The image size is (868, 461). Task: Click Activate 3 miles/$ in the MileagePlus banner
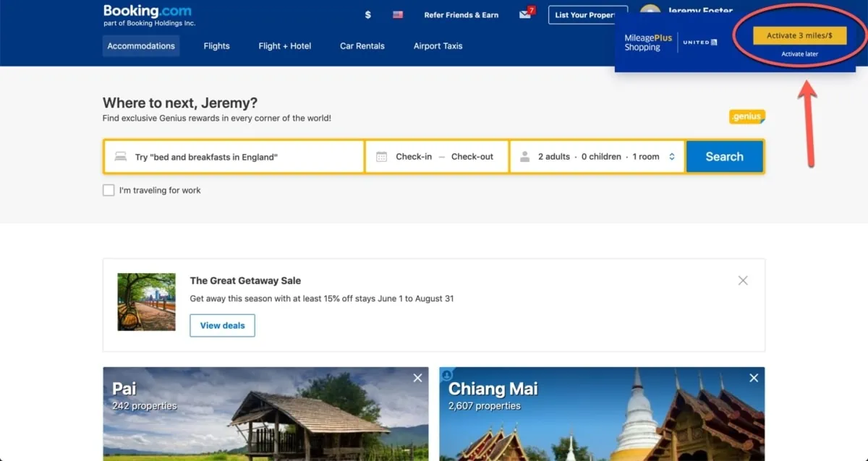[799, 35]
